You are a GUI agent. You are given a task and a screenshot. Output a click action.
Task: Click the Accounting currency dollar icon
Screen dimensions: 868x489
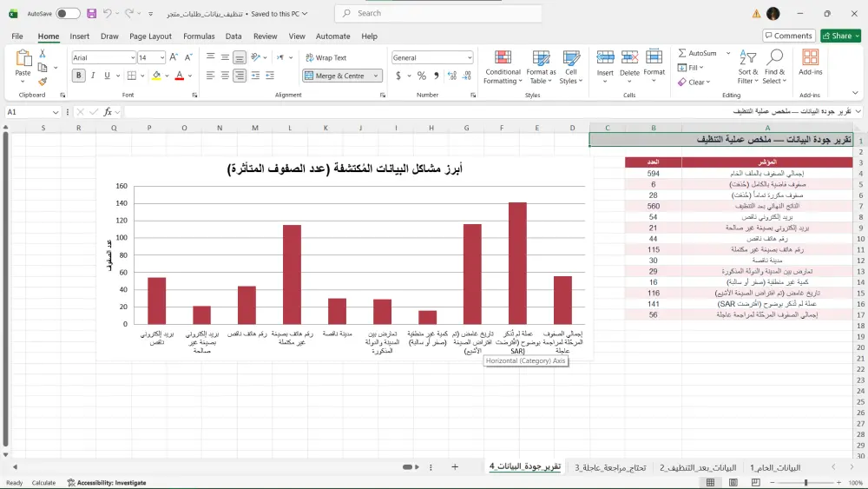(x=398, y=76)
